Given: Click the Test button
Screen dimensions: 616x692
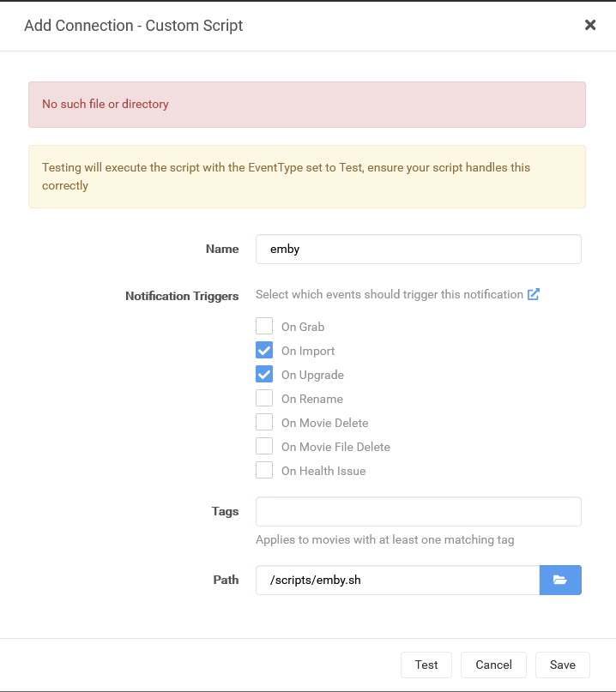Looking at the screenshot, I should (x=426, y=665).
